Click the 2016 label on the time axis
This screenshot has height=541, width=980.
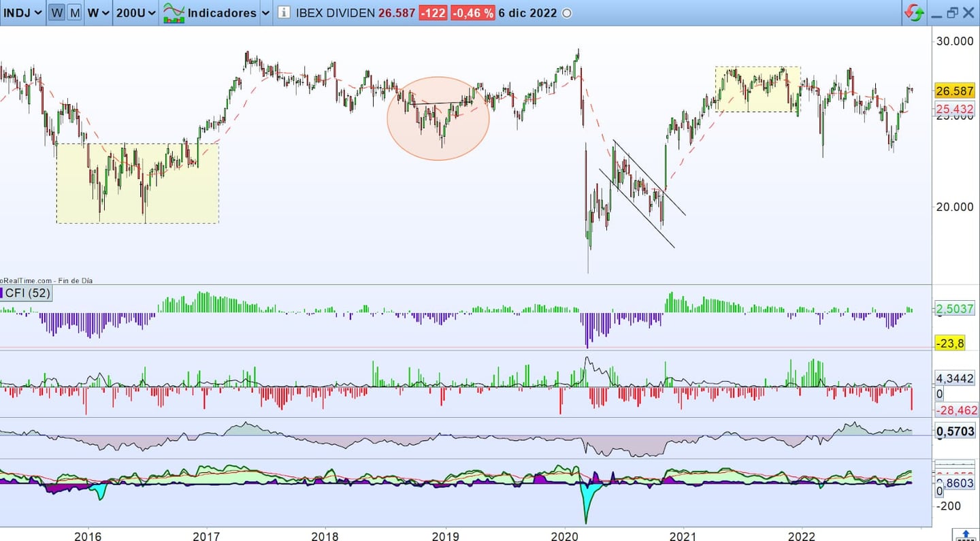87,536
